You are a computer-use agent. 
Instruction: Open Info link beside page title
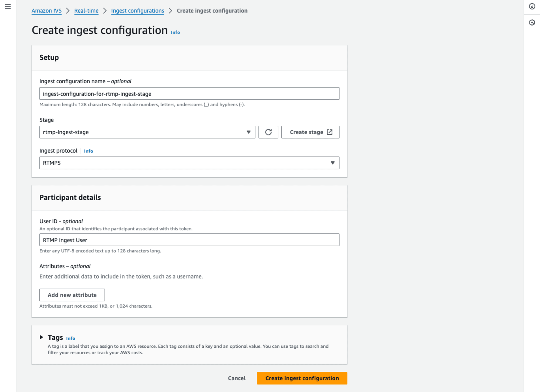click(175, 32)
